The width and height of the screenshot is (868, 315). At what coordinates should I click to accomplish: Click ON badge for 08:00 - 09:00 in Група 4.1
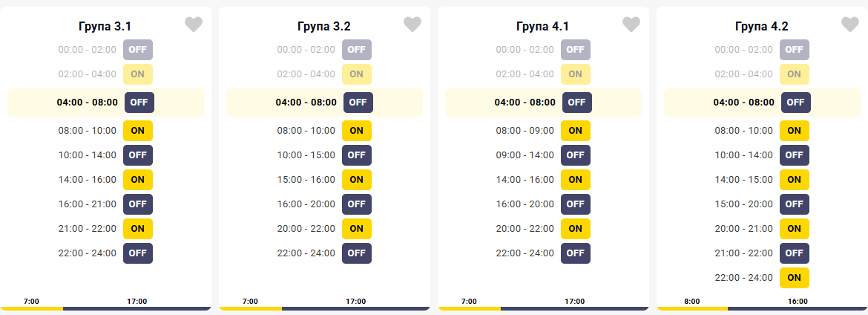coord(576,131)
